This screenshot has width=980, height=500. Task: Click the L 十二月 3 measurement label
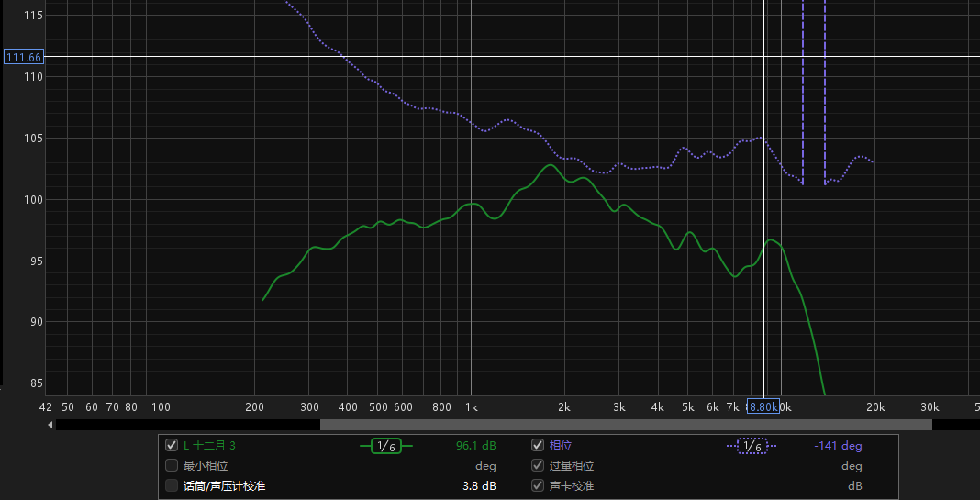[x=209, y=446]
